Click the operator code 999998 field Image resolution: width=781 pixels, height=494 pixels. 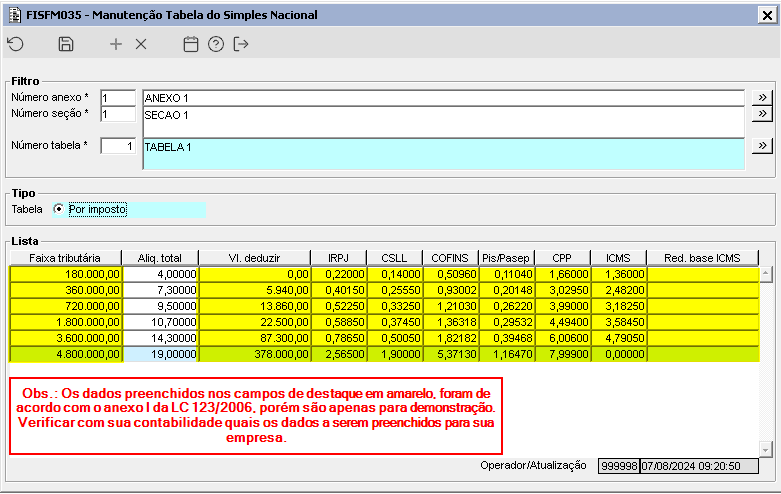619,466
